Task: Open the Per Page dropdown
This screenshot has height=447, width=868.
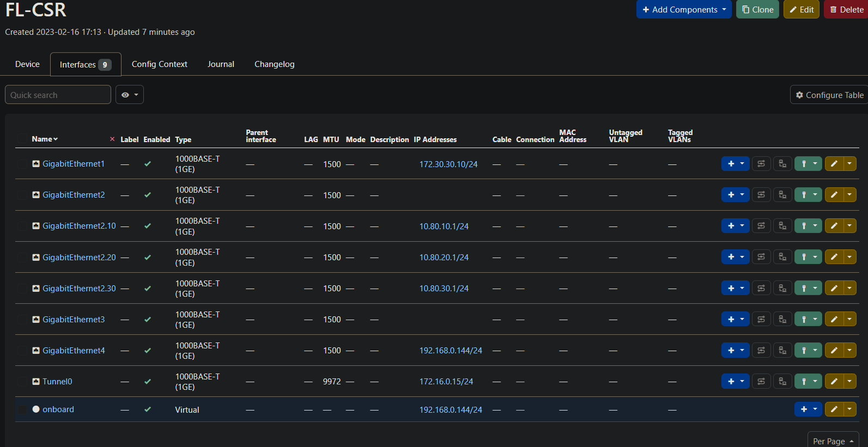Action: click(x=833, y=440)
